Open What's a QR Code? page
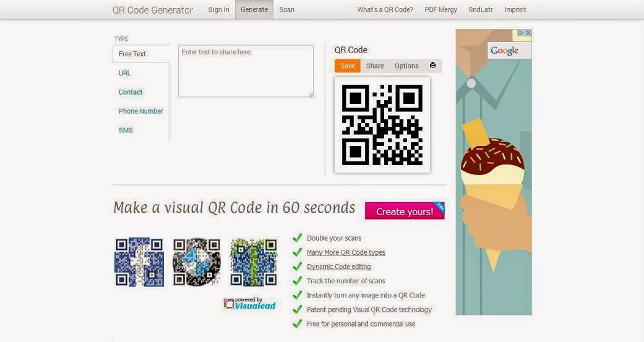Image resolution: width=644 pixels, height=342 pixels. (385, 9)
